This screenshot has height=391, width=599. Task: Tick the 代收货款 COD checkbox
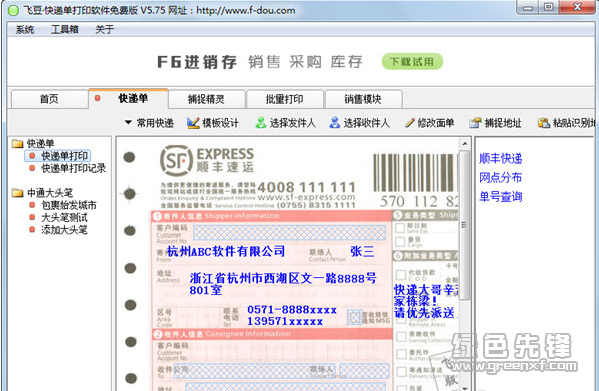point(400,275)
